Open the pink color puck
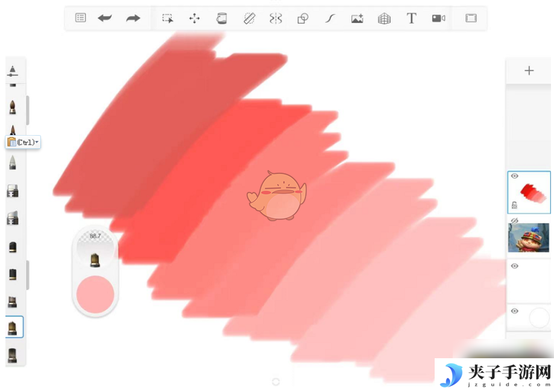This screenshot has height=392, width=554. [x=95, y=294]
